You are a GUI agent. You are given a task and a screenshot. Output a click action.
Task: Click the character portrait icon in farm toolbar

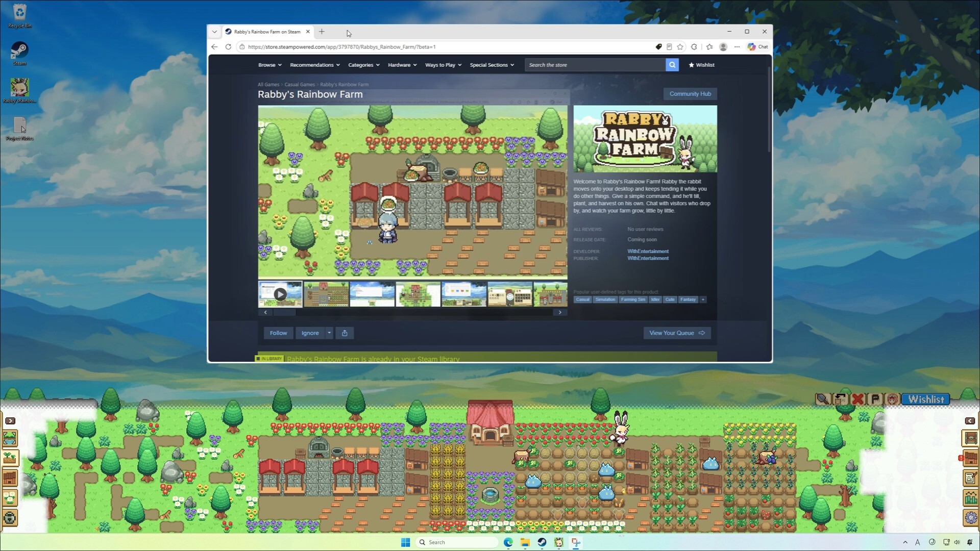[892, 399]
